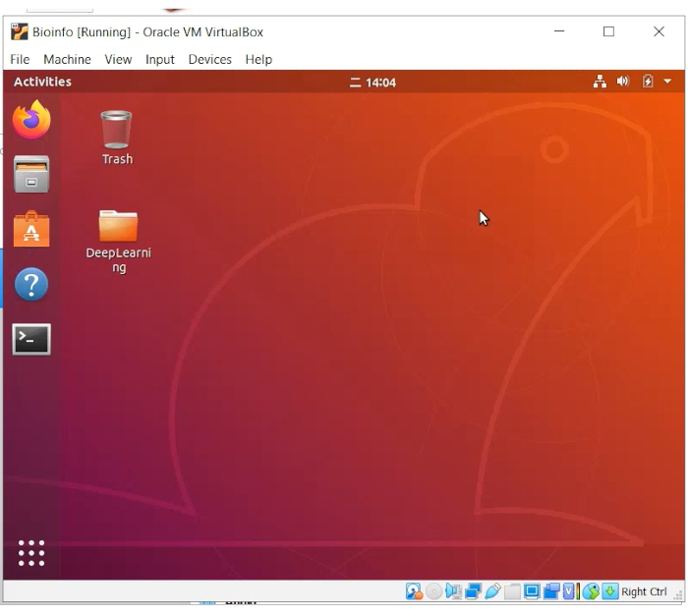Click the Activities button
The width and height of the screenshot is (688, 616).
(42, 83)
